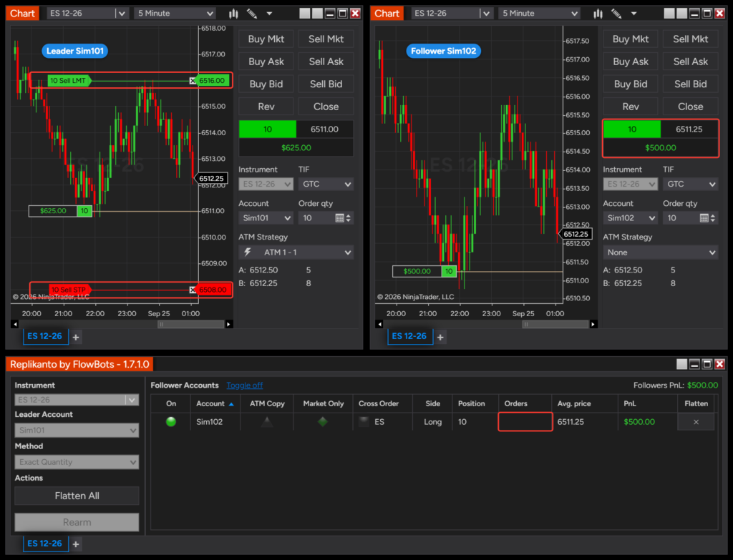Image resolution: width=733 pixels, height=560 pixels.
Task: Click Follower chart horizontal scrollbar thumb
Action: pyautogui.click(x=555, y=324)
